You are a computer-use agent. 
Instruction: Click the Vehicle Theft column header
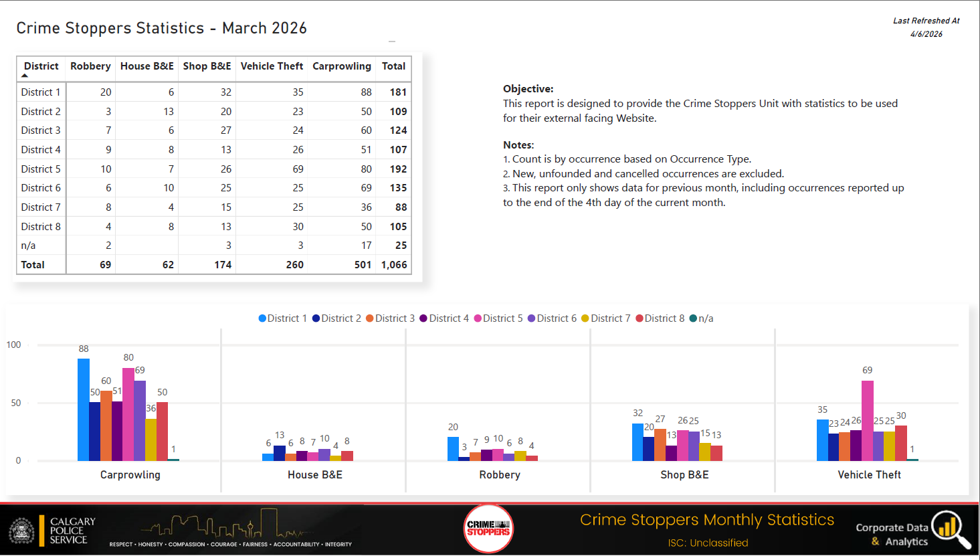point(272,66)
